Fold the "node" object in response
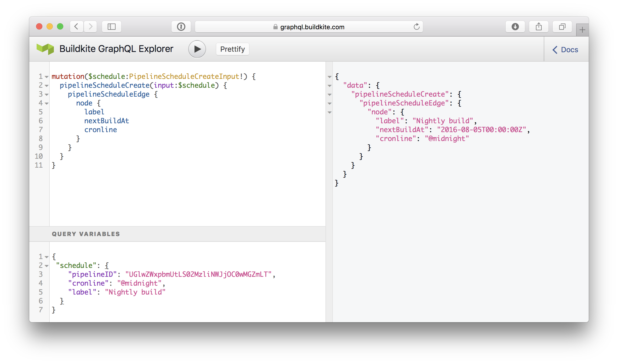This screenshot has height=364, width=618. click(x=330, y=112)
